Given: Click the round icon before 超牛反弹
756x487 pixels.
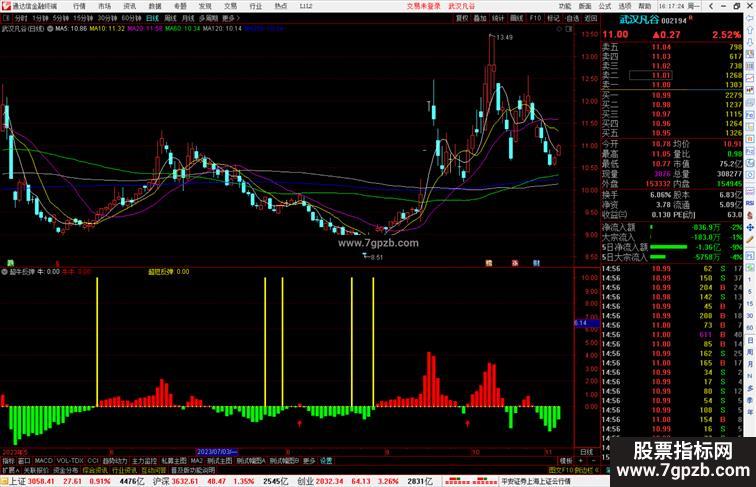Looking at the screenshot, I should coord(4,272).
